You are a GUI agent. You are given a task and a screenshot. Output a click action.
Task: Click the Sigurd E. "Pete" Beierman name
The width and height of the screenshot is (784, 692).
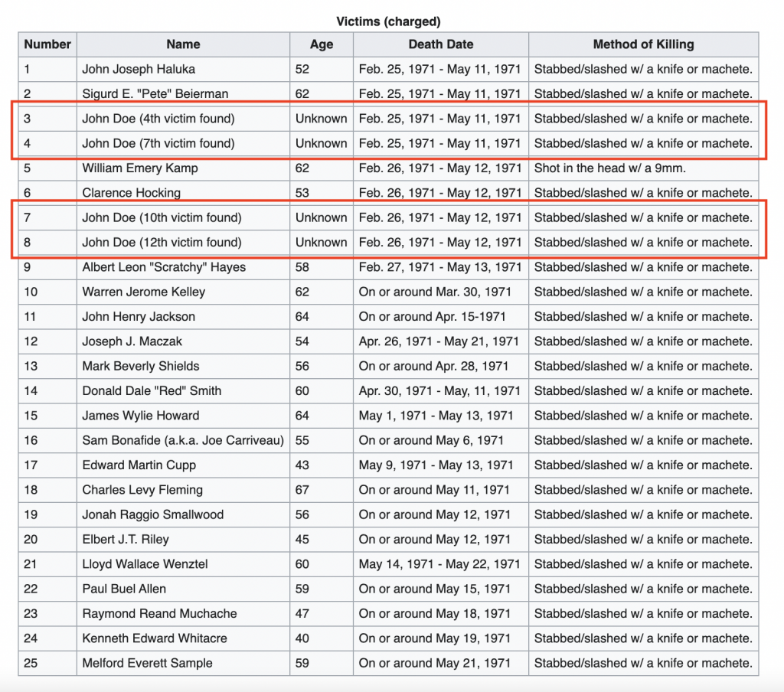pos(155,94)
